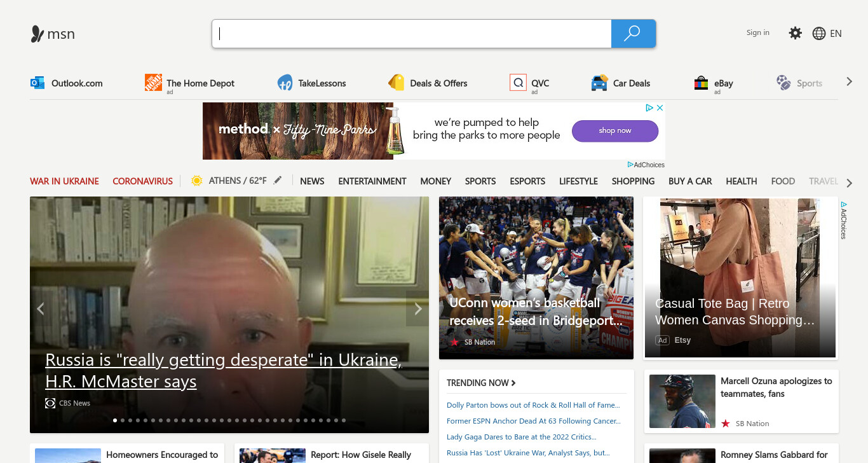Click the Sports ball icon

click(783, 83)
